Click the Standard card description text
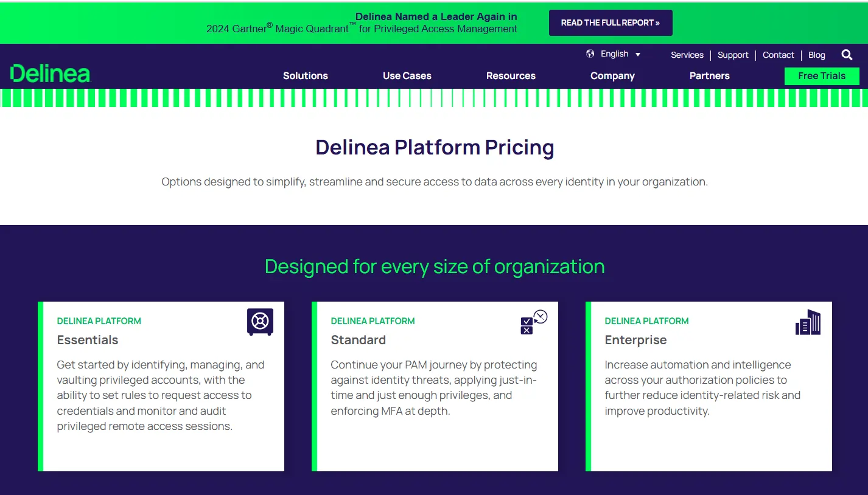The width and height of the screenshot is (868, 495). 434,388
